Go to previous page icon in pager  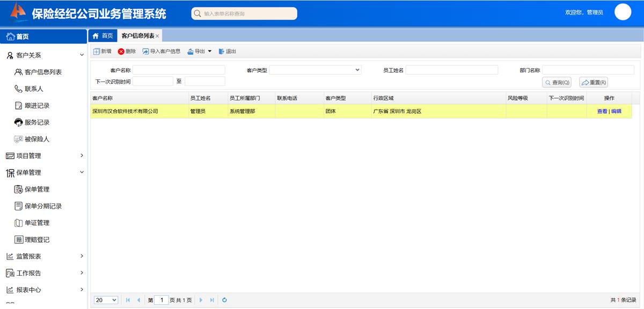click(138, 300)
